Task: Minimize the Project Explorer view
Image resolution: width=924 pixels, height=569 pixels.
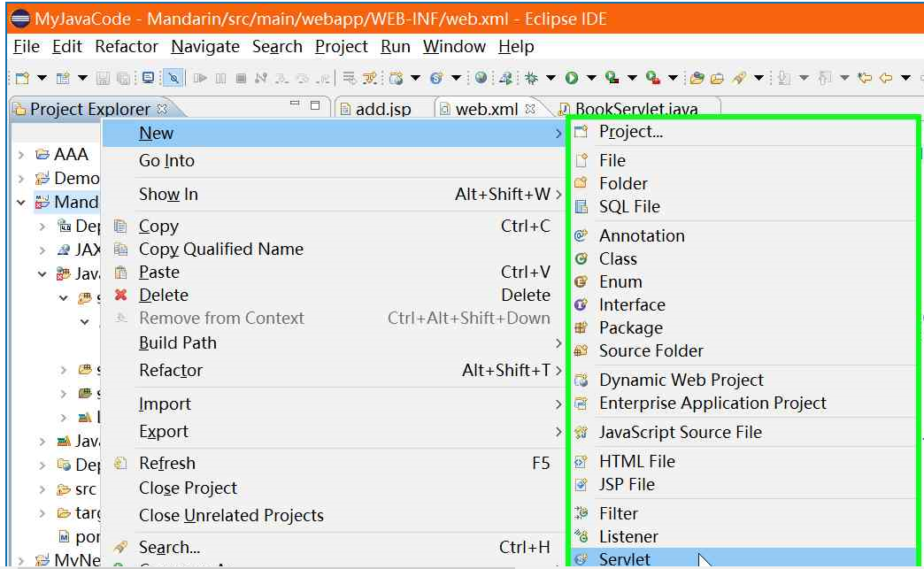Action: point(295,104)
